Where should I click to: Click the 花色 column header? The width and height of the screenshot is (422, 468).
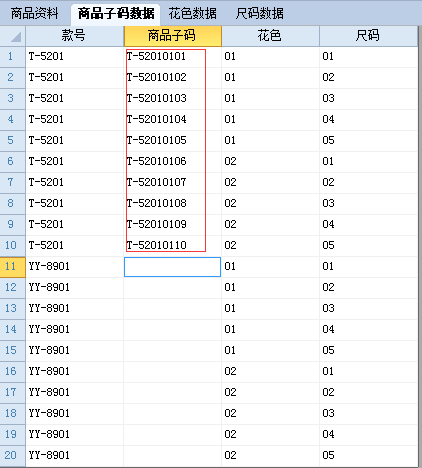coord(270,36)
